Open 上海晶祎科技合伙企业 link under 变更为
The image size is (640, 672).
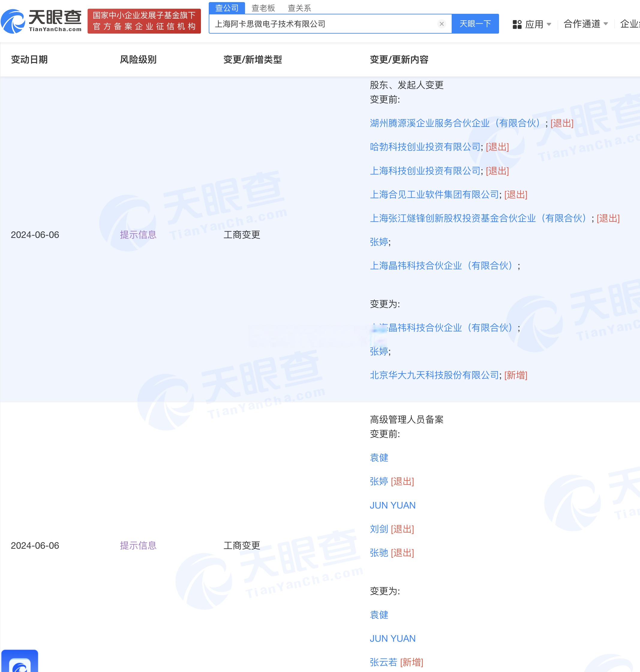444,328
